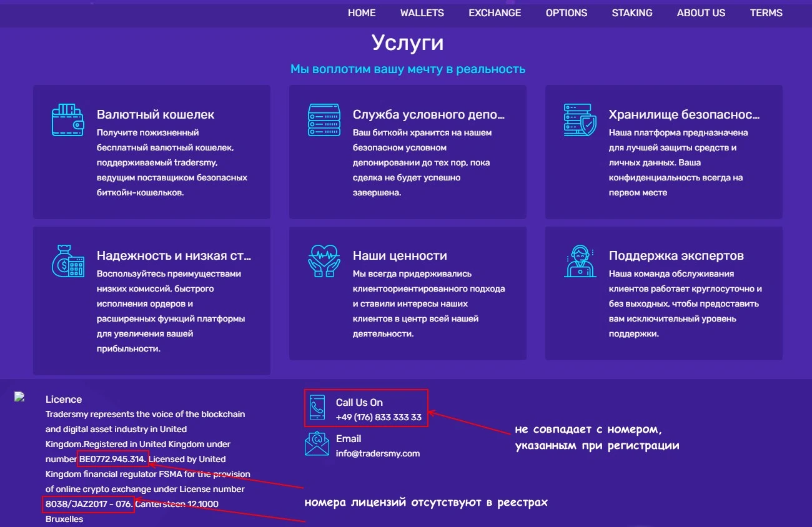Click the Licence footer heading
Image resolution: width=812 pixels, height=527 pixels.
64,399
